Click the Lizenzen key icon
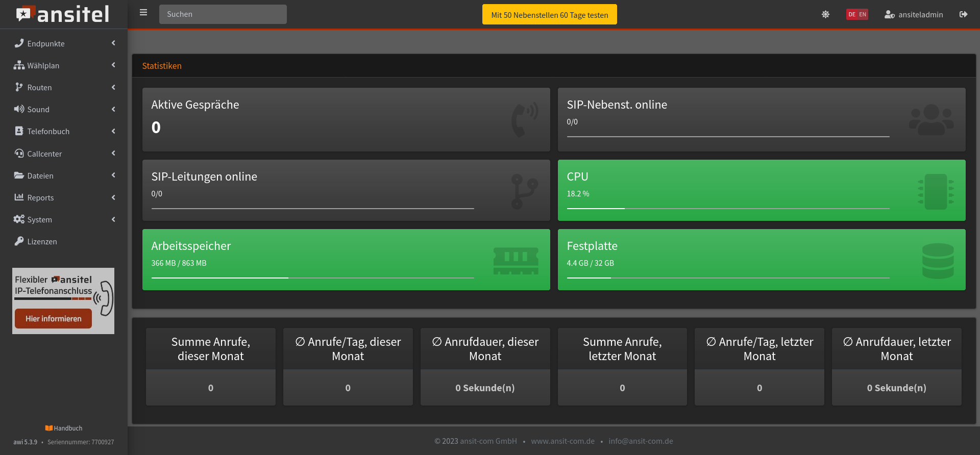 click(x=19, y=241)
